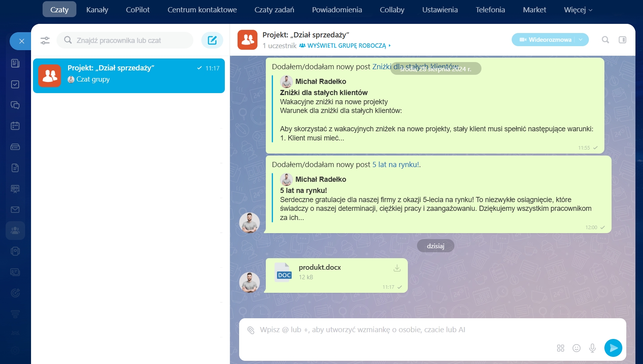Open the 5 lat na rynku! post link
This screenshot has width=643, height=364.
(x=396, y=165)
